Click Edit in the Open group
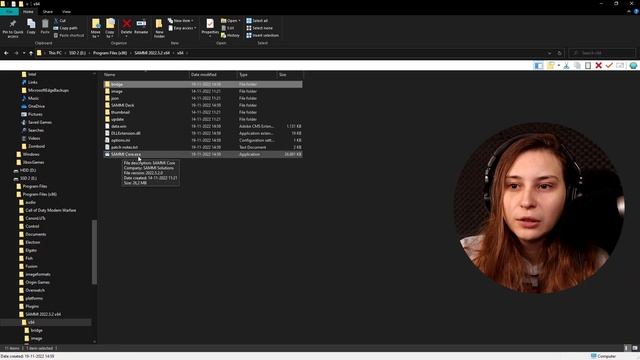Screen dimensions: 640x360 pos(228,28)
